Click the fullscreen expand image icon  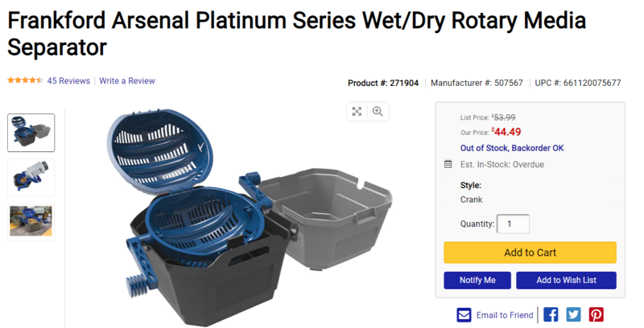pyautogui.click(x=358, y=112)
